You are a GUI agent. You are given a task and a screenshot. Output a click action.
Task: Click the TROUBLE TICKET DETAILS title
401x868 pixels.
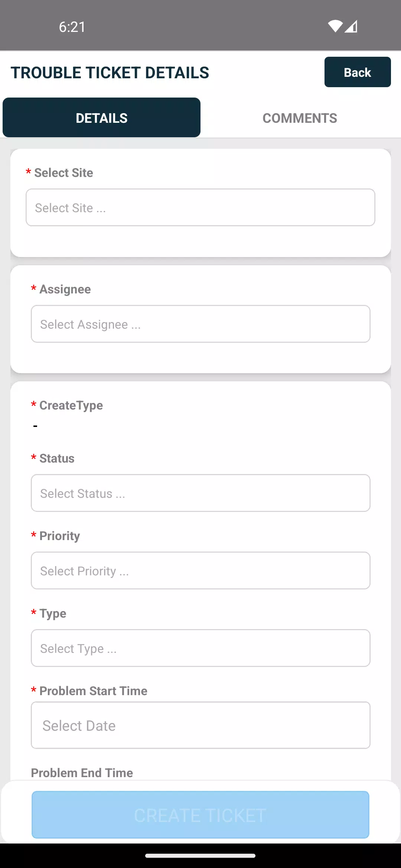click(x=110, y=73)
